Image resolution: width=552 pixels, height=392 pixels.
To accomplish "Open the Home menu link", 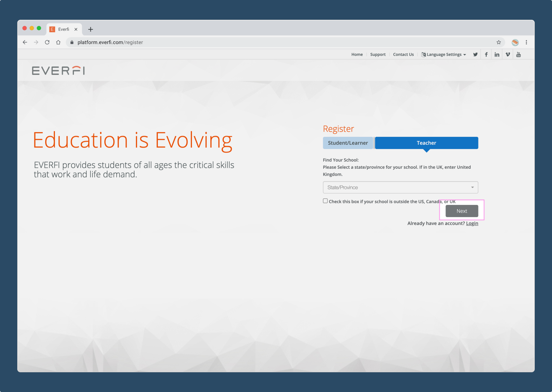I will (357, 54).
